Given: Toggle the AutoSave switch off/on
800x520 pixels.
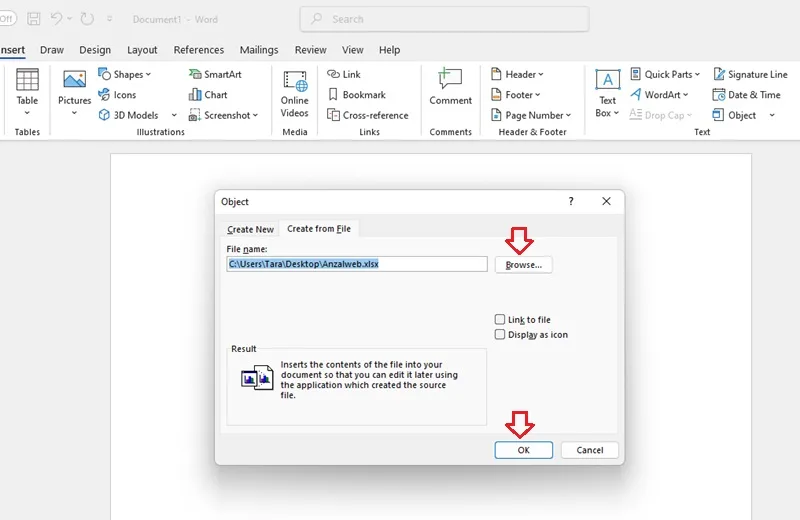Looking at the screenshot, I should coord(7,19).
